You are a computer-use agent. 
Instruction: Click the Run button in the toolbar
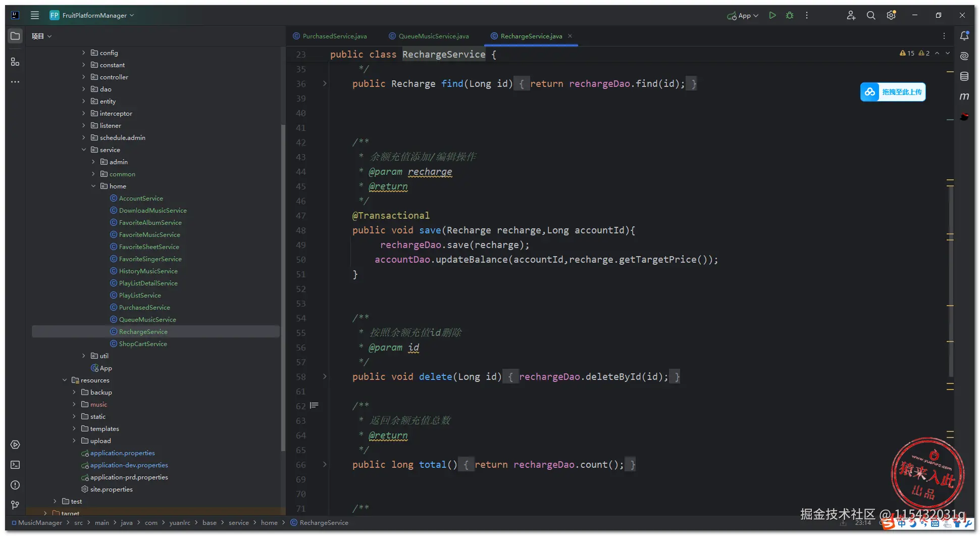point(772,16)
